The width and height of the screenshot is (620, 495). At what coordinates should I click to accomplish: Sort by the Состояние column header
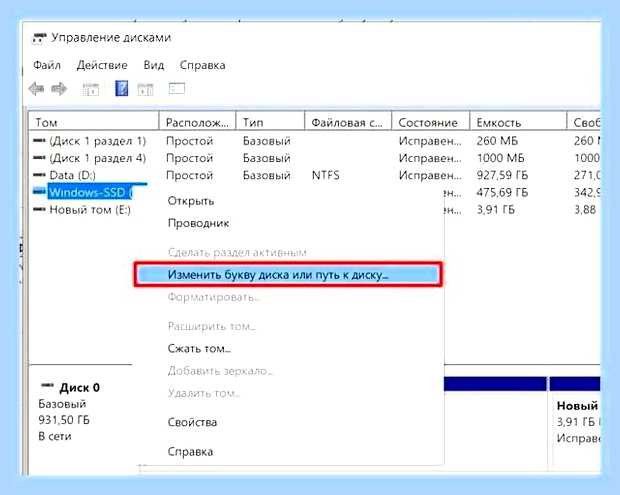pyautogui.click(x=431, y=123)
